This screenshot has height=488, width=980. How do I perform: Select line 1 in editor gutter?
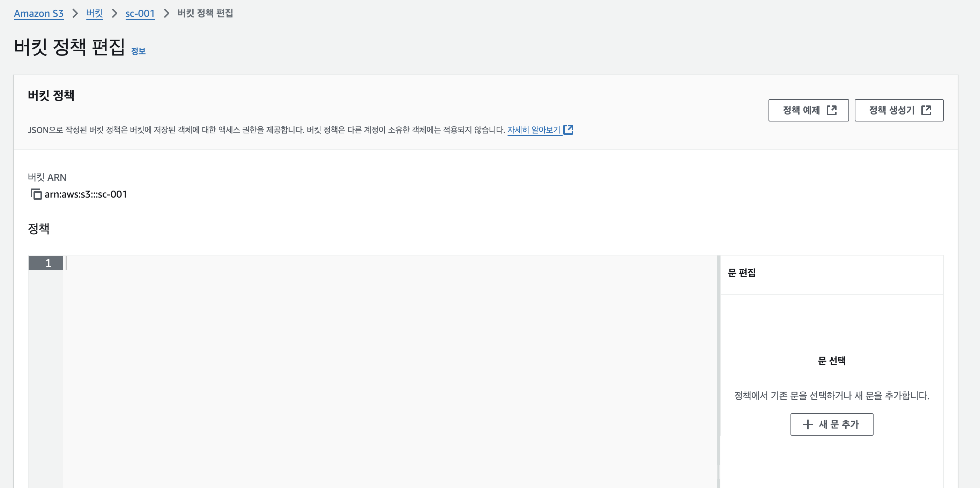pyautogui.click(x=46, y=263)
